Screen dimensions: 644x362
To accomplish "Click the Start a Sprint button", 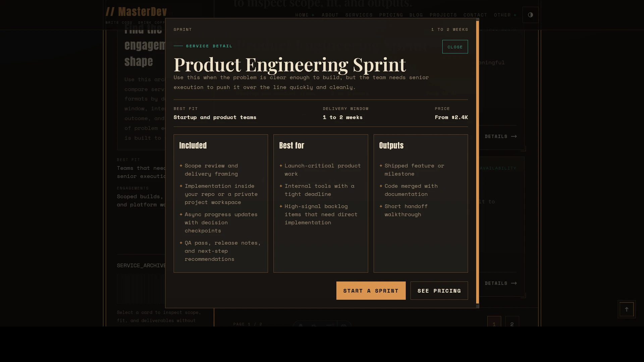I will [x=371, y=291].
